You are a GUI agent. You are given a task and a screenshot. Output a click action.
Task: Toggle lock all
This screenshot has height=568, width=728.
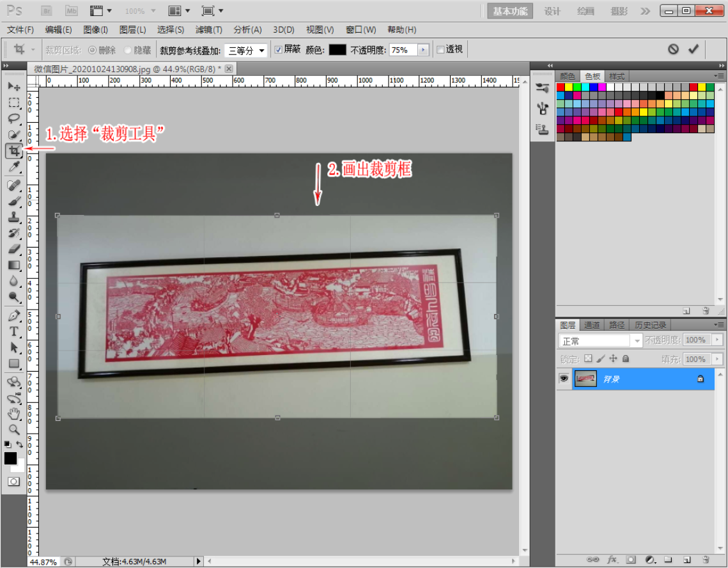click(626, 358)
